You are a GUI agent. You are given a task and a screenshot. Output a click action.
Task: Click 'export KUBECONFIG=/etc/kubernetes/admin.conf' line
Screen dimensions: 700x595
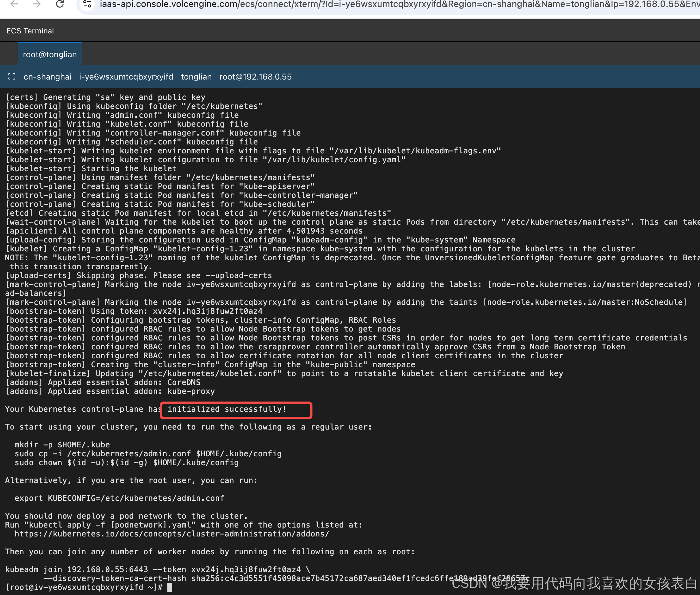[119, 498]
